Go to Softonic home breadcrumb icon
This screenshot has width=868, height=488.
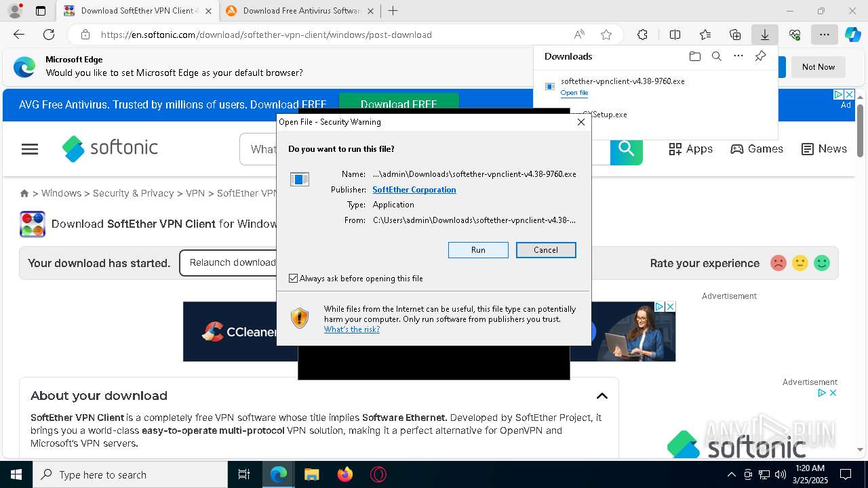tap(24, 193)
